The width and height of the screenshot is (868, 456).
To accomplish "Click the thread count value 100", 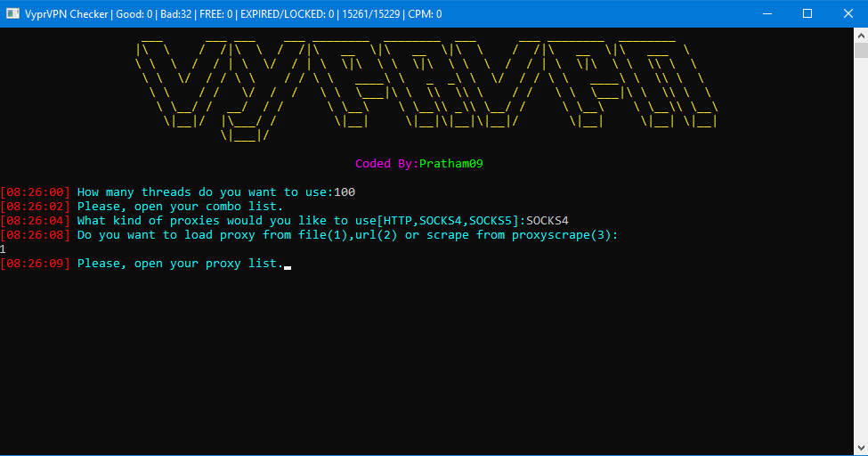I will (345, 192).
